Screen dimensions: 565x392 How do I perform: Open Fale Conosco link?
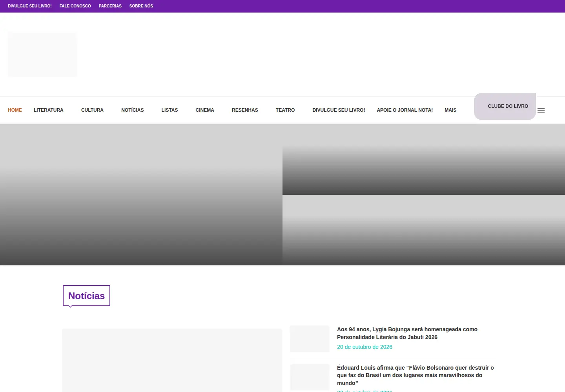pos(75,6)
